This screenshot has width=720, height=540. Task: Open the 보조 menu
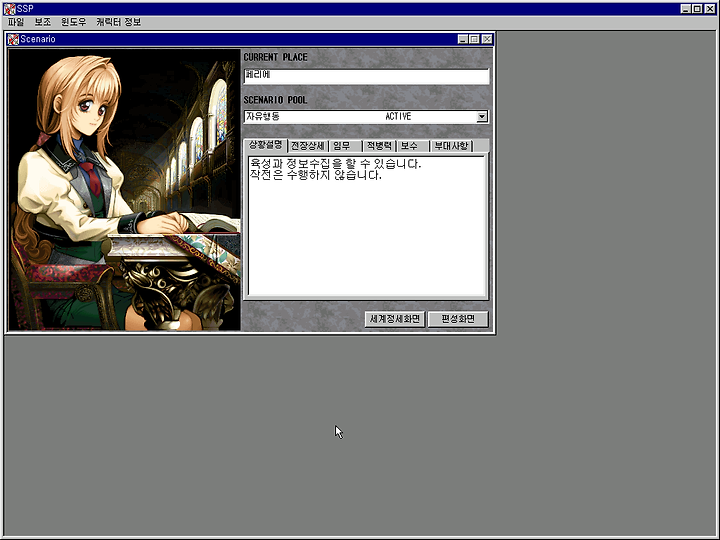tap(43, 22)
